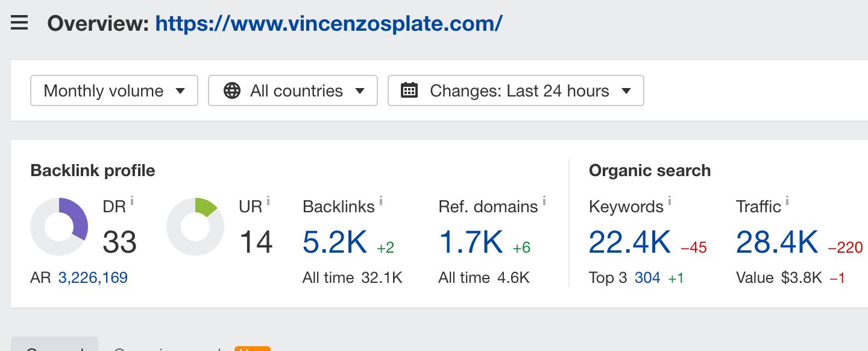868x351 pixels.
Task: Click the AR value 3,226,169
Action: 93,277
